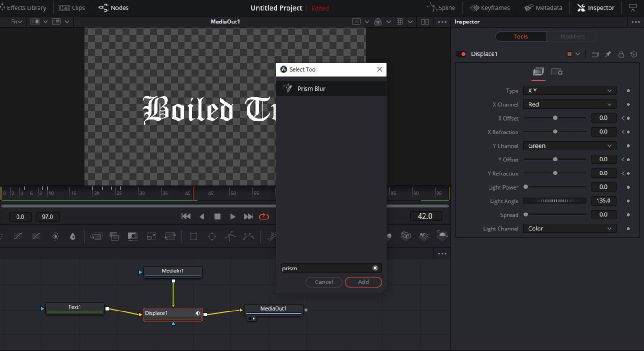
Task: Toggle keyframe diamond for Light Power
Action: coord(628,187)
